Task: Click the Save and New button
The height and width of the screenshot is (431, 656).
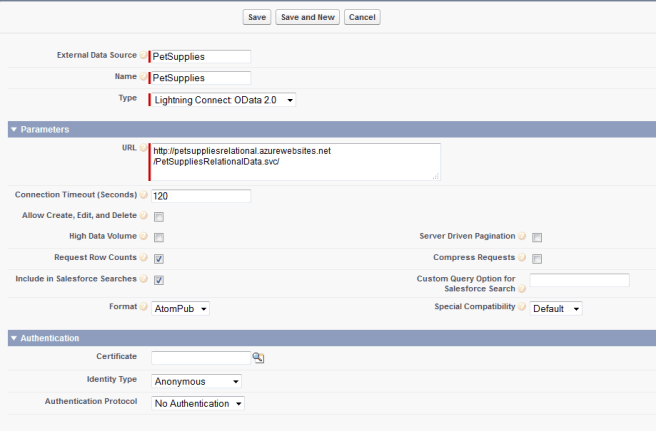Action: point(308,17)
